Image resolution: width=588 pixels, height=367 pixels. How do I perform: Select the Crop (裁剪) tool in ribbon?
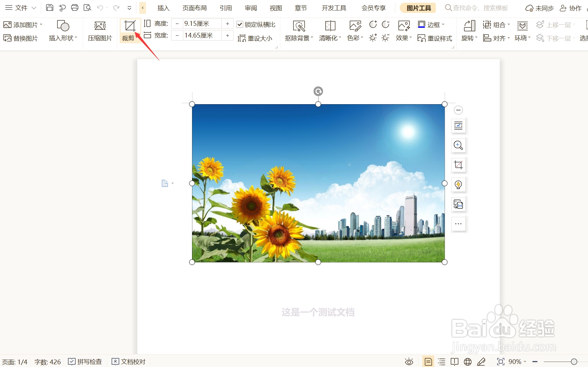[x=130, y=31]
